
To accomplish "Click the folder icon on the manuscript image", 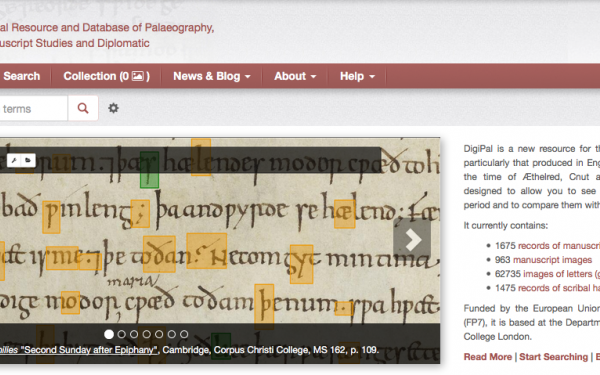I will 28,160.
